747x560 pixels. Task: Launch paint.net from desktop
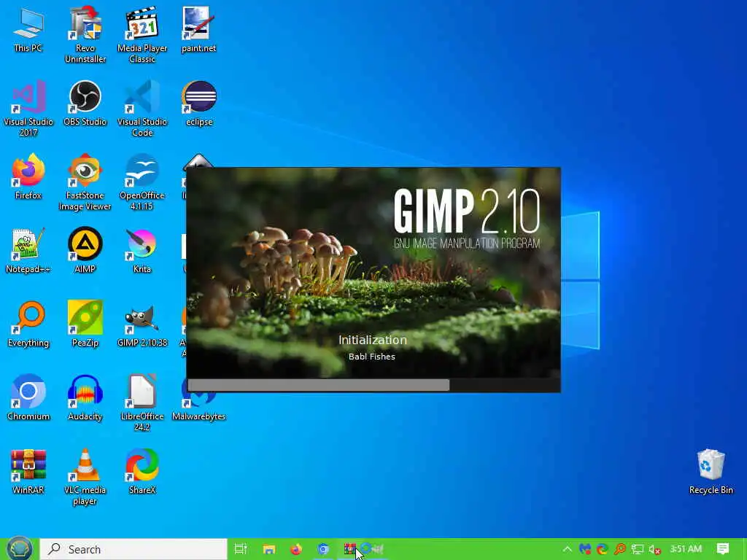click(198, 29)
